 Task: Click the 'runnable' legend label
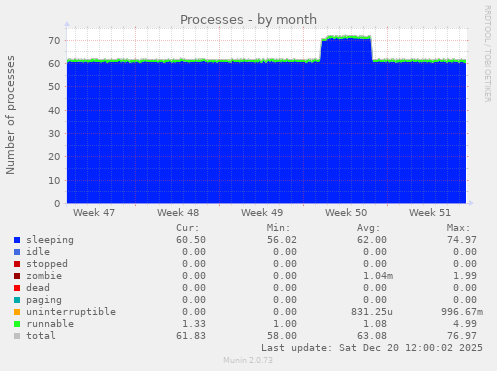(x=50, y=324)
